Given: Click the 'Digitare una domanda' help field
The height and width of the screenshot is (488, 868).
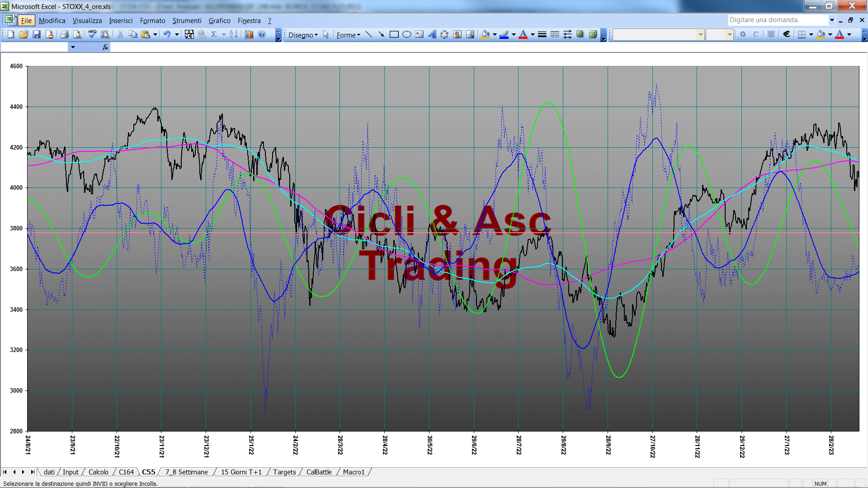Looking at the screenshot, I should point(778,20).
